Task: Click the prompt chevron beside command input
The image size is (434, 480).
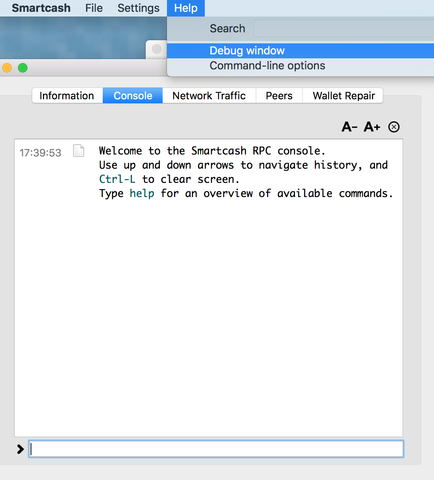Action: (20, 449)
